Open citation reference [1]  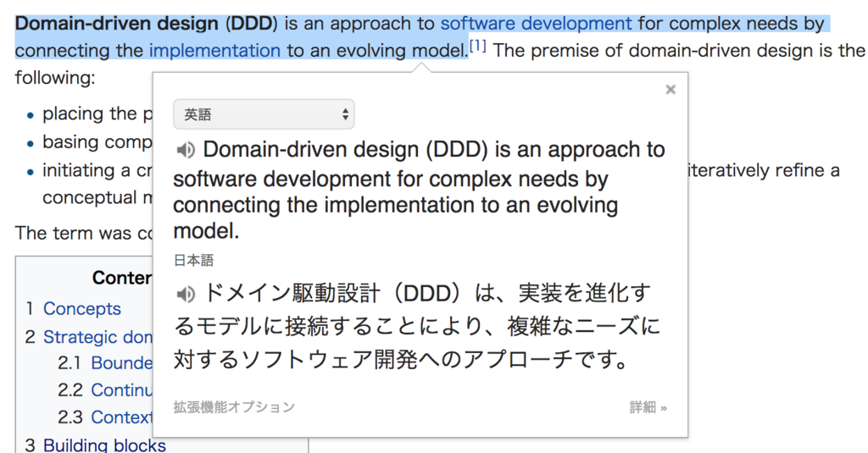click(478, 46)
